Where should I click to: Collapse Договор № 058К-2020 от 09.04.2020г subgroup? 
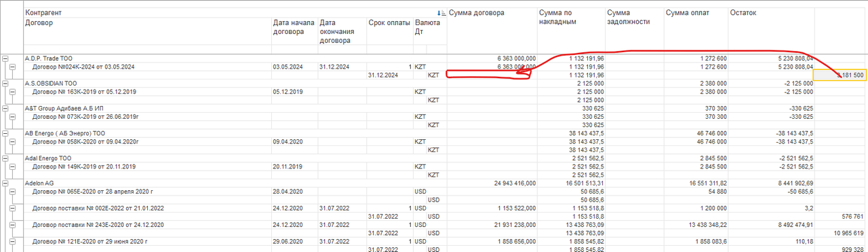click(x=13, y=142)
